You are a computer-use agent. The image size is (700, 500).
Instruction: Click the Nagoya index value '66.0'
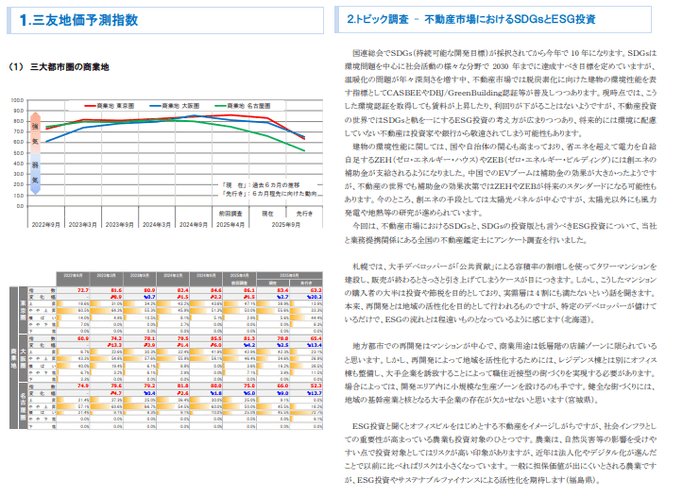coord(283,386)
